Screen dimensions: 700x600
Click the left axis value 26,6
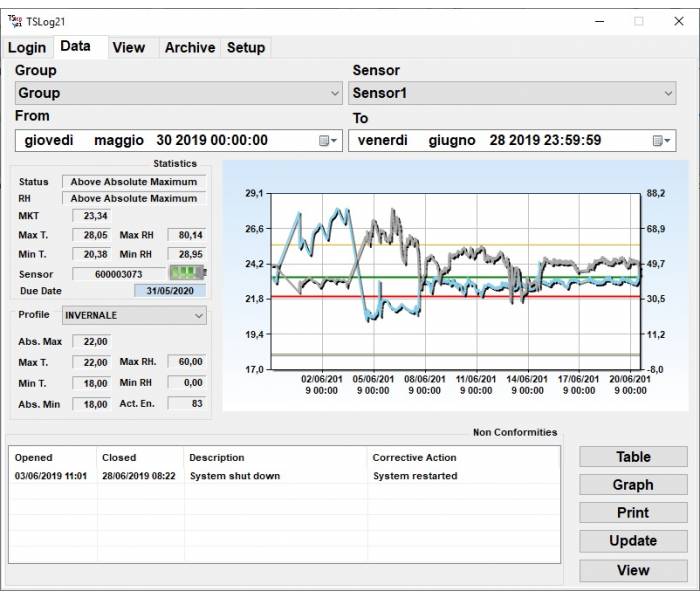254,229
